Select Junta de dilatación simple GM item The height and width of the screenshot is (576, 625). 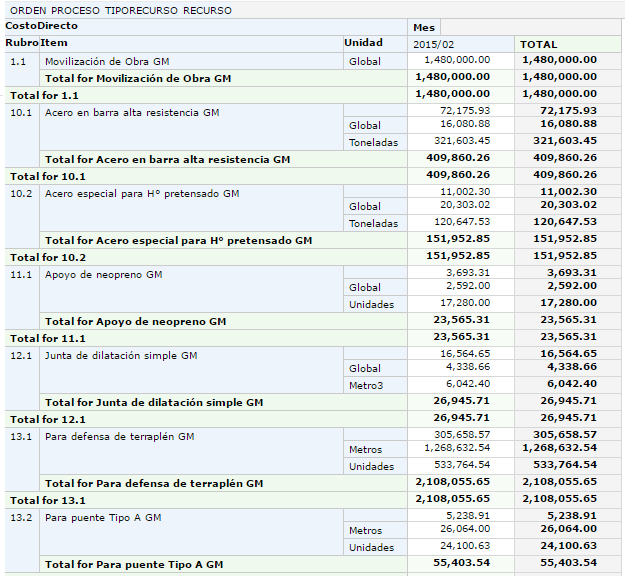point(121,355)
